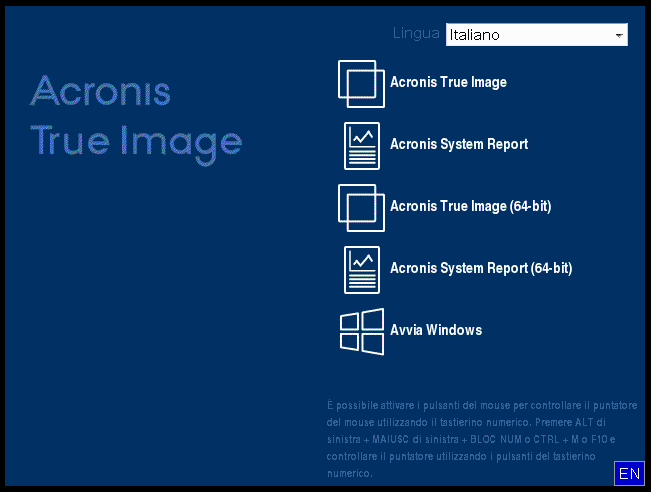Click the EN keyboard layout indicator

629,474
